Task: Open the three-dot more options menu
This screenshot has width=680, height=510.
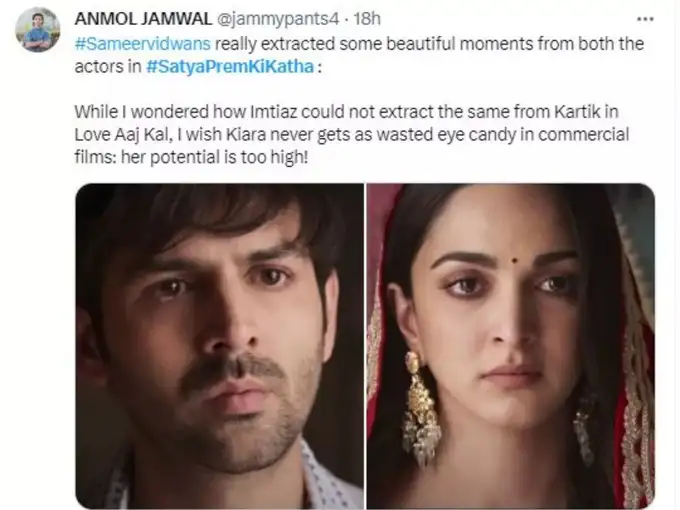Action: pyautogui.click(x=645, y=19)
